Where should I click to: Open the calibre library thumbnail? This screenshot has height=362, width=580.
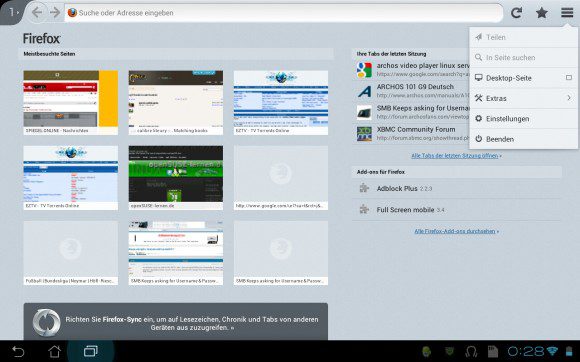[176, 102]
